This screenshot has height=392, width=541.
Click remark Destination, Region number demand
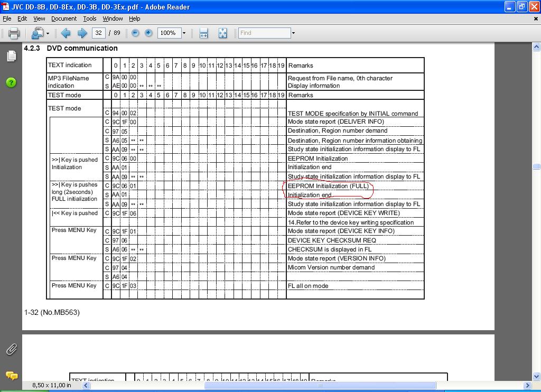[x=338, y=131]
